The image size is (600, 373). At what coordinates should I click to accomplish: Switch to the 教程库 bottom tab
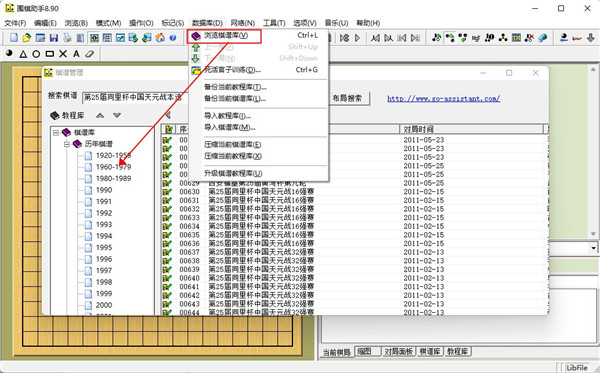(x=457, y=351)
